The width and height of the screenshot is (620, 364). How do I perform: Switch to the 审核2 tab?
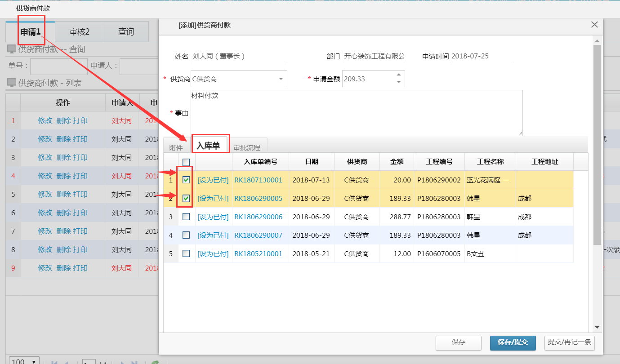pyautogui.click(x=80, y=32)
